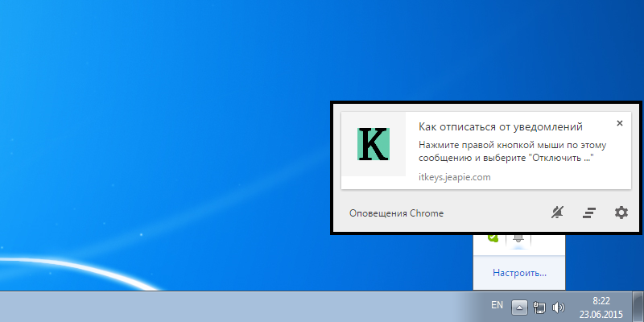Click the 8:22 clock in the taskbar
Screen dimensions: 644x322
tap(600, 299)
